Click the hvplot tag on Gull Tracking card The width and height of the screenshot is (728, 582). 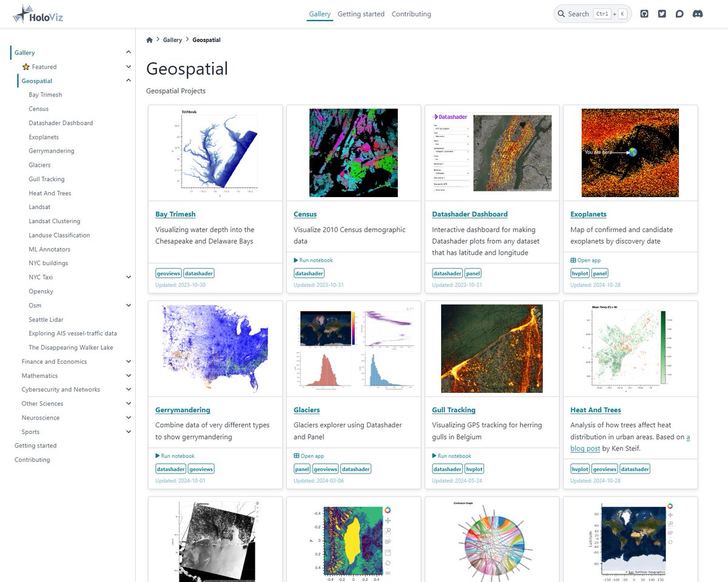(x=474, y=469)
